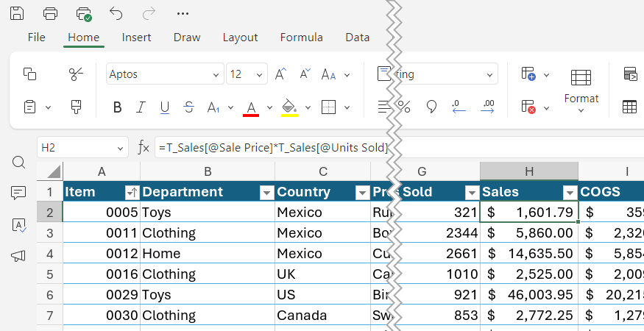
Task: Apply red font color
Action: 251,108
